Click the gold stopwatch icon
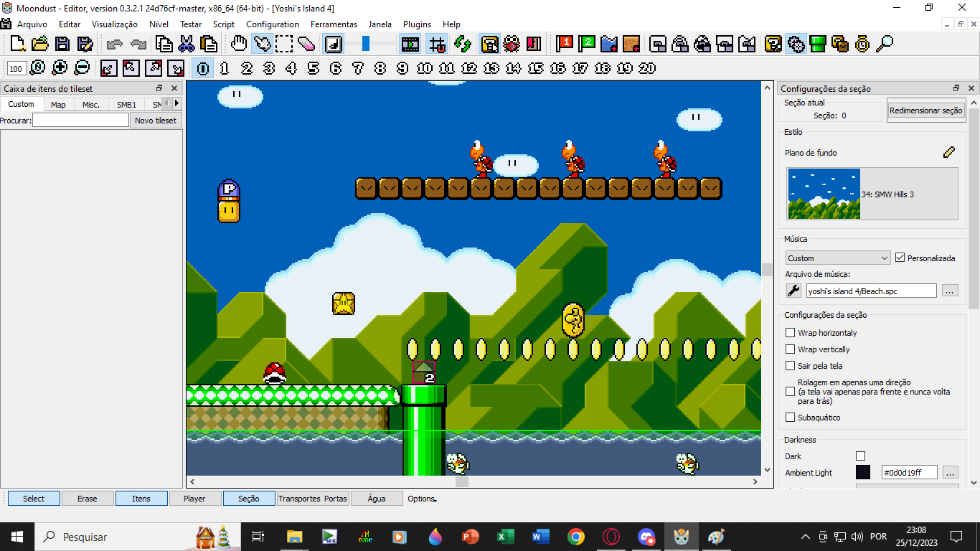980x551 pixels. (x=862, y=44)
